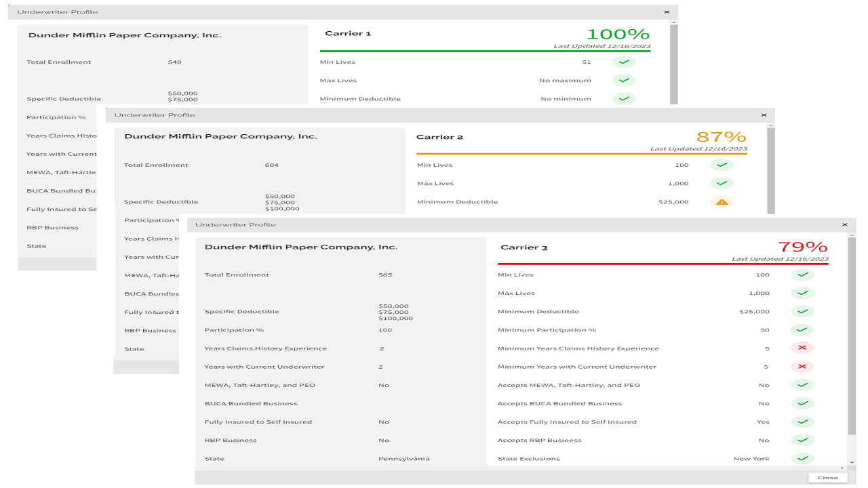Click Dunder Mifflin company name in Carrier 3 window
The image size is (868, 488).
tap(301, 247)
